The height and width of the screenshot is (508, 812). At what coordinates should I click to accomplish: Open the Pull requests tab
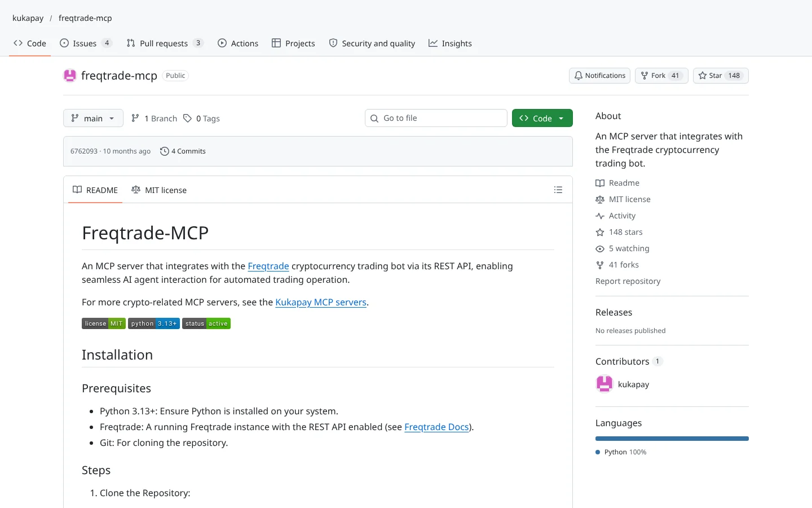point(165,43)
